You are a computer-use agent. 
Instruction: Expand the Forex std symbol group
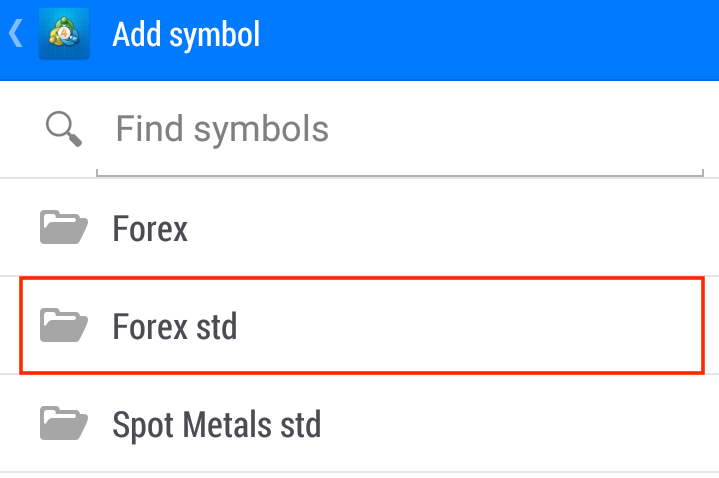(x=174, y=326)
